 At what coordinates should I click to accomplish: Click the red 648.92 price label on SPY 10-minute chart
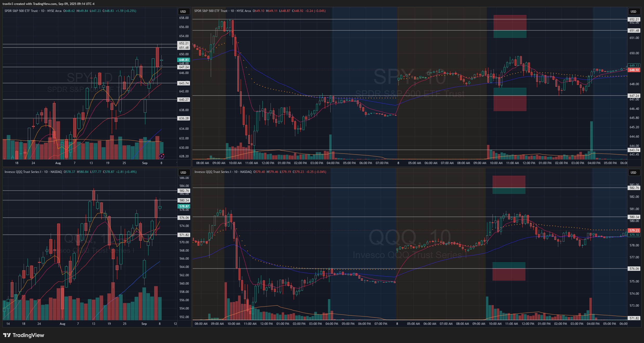click(634, 70)
